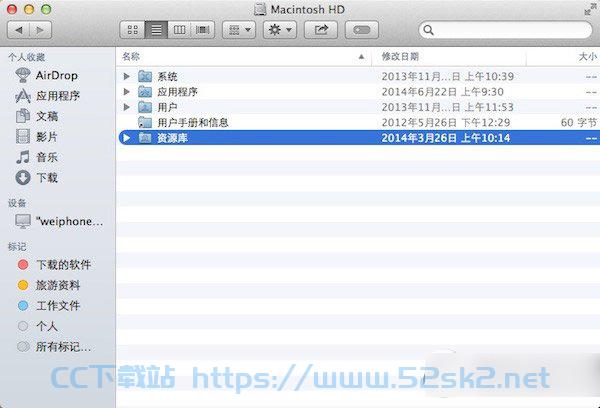
Task: Click the 设备 sidebar heading
Action: tap(17, 203)
